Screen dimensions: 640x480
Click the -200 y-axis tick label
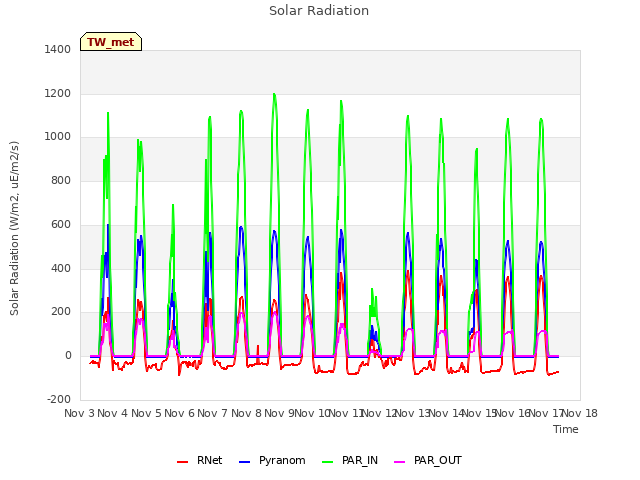pyautogui.click(x=59, y=399)
